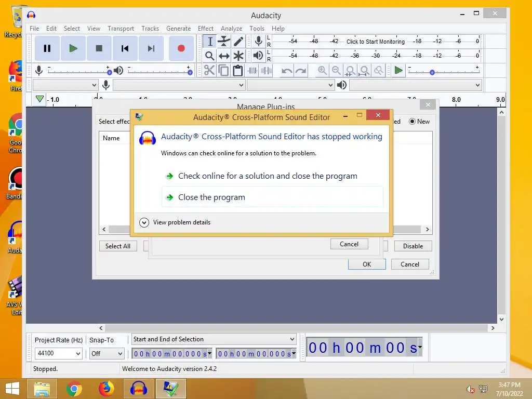Open Start and End of Selection dropdown
This screenshot has height=399, width=532.
[214, 339]
